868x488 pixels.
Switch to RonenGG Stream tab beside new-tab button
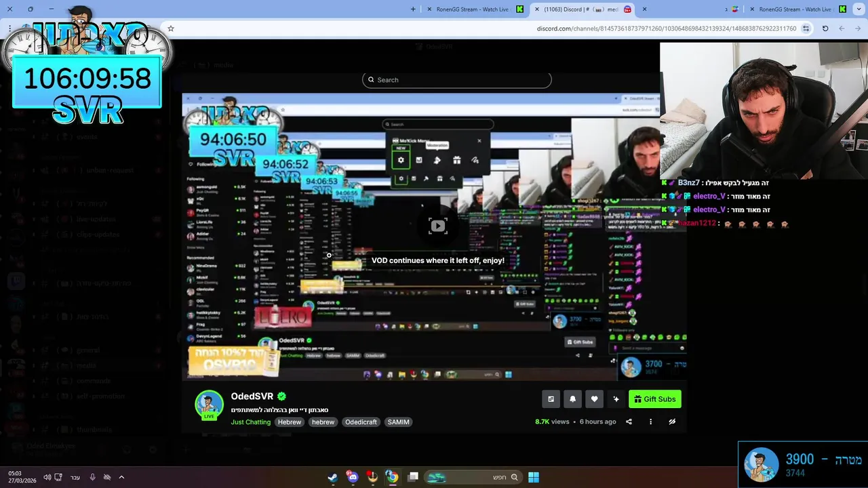click(472, 9)
